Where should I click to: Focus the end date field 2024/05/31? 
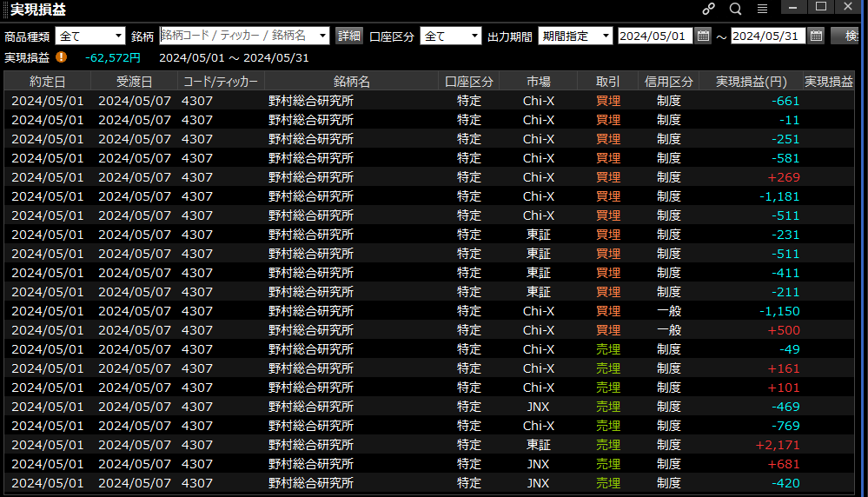click(768, 36)
